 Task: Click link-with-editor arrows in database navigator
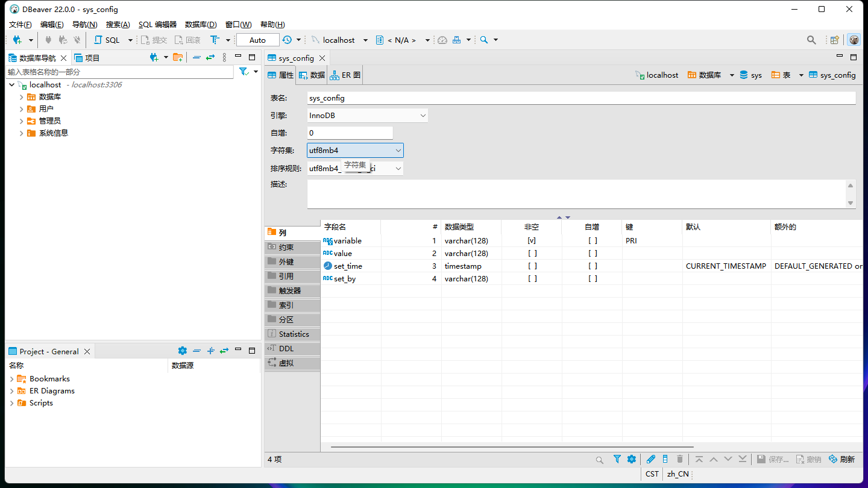click(x=210, y=57)
